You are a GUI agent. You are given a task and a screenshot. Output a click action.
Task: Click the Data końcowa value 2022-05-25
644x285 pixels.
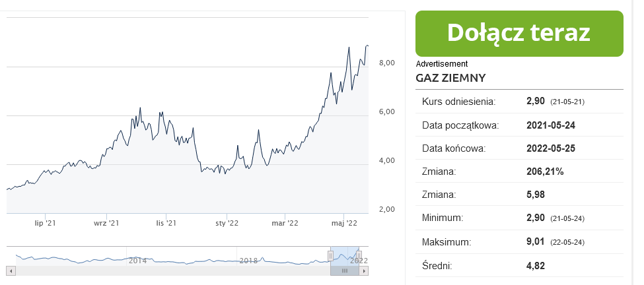coord(551,148)
